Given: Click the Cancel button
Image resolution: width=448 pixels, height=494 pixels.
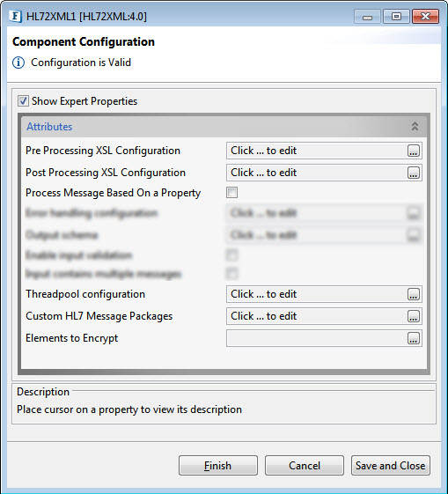Looking at the screenshot, I should coord(305,465).
